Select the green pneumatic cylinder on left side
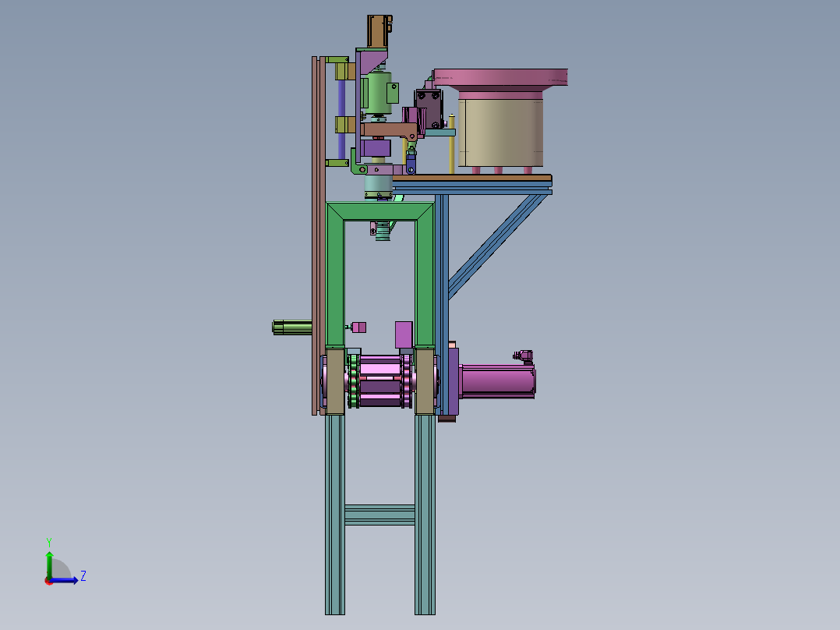Screen dimensions: 840x630 [x=292, y=327]
